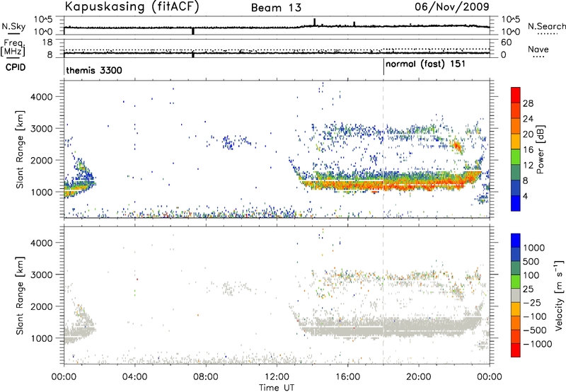Click 'Slant Range [km]' label of the velocity panel

tap(20, 296)
